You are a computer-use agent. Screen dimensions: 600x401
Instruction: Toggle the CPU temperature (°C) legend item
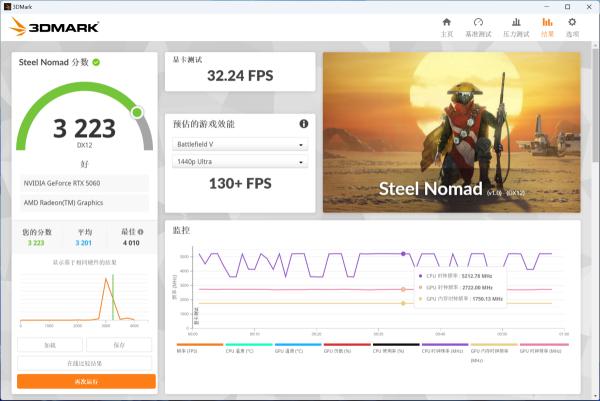click(x=249, y=348)
